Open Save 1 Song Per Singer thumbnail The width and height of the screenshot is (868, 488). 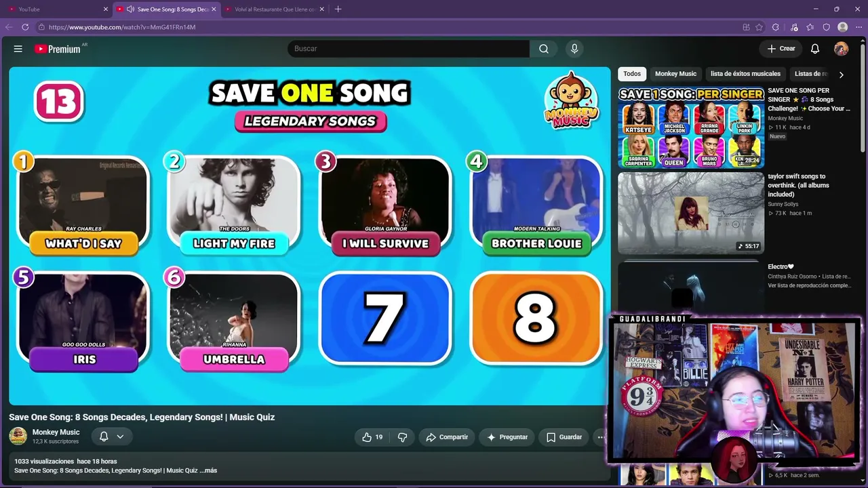(x=691, y=127)
